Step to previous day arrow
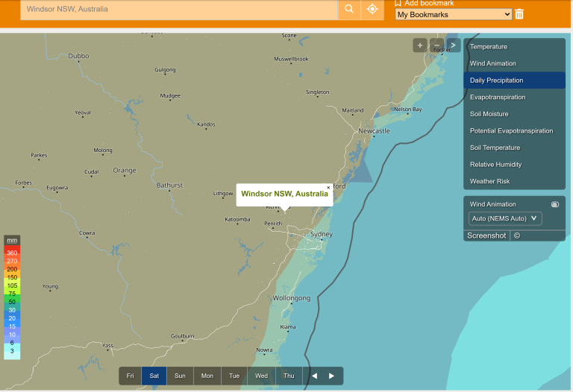The image size is (573, 392). coord(314,376)
